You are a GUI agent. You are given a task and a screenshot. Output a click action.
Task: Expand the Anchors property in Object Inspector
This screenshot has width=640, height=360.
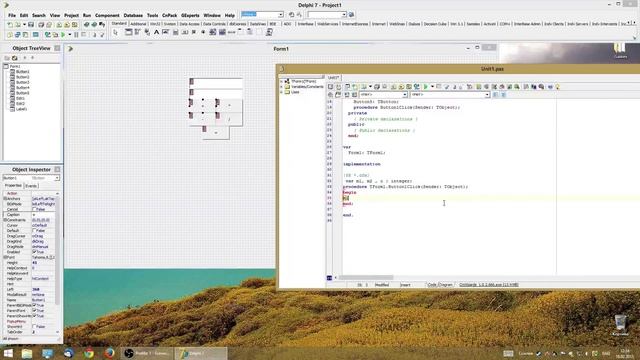pyautogui.click(x=5, y=198)
